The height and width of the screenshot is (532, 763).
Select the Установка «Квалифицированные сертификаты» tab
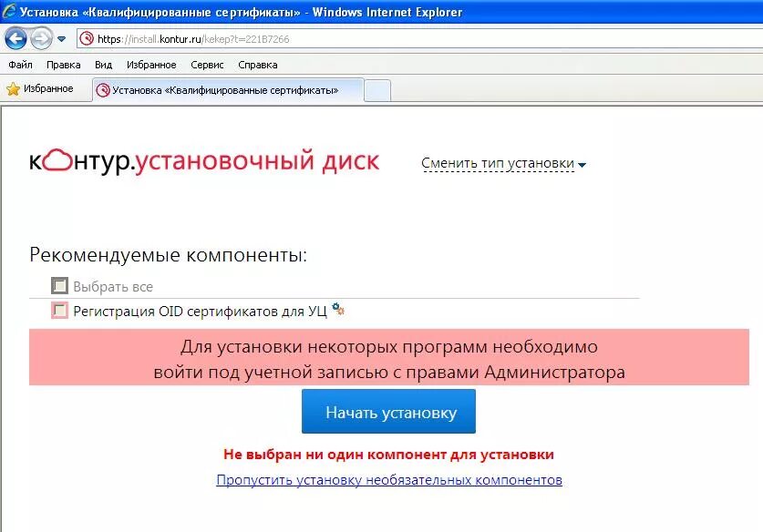pyautogui.click(x=228, y=90)
